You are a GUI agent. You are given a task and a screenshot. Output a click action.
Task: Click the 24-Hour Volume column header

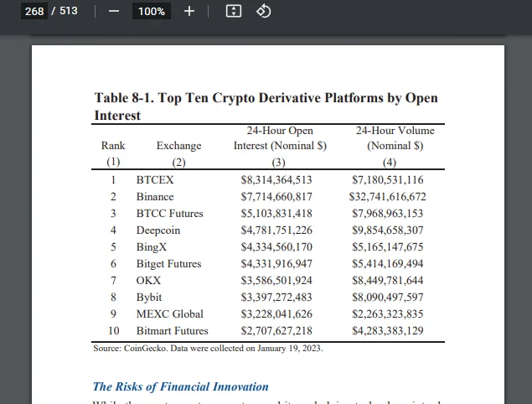(395, 146)
